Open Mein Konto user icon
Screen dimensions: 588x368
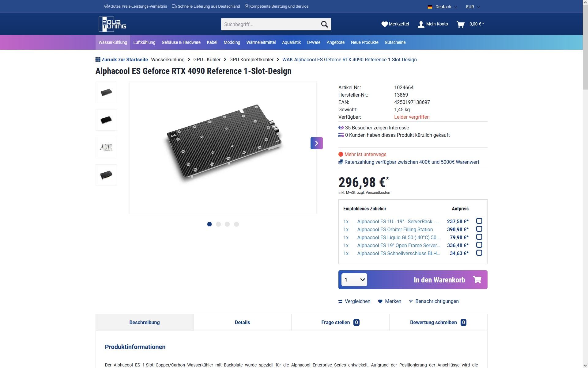tap(421, 24)
